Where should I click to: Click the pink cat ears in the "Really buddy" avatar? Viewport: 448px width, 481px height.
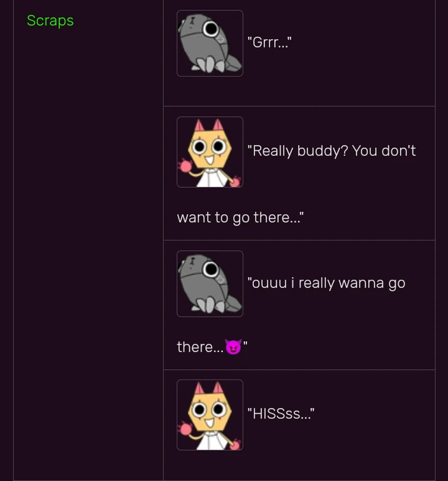[209, 125]
